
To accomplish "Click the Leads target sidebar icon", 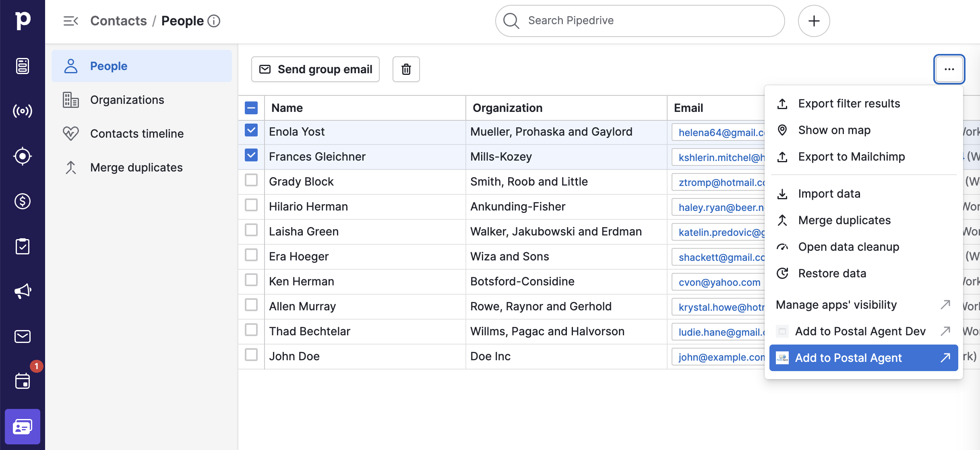I will pyautogui.click(x=23, y=156).
